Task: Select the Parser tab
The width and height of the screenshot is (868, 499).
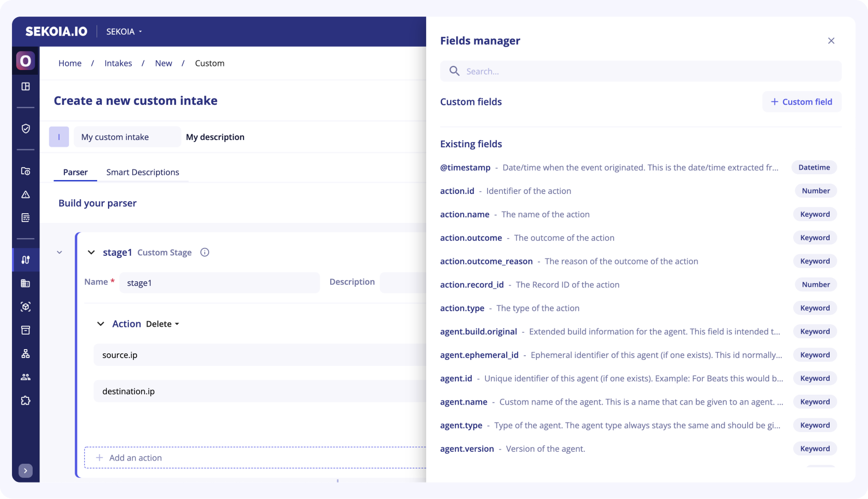Action: click(x=75, y=172)
